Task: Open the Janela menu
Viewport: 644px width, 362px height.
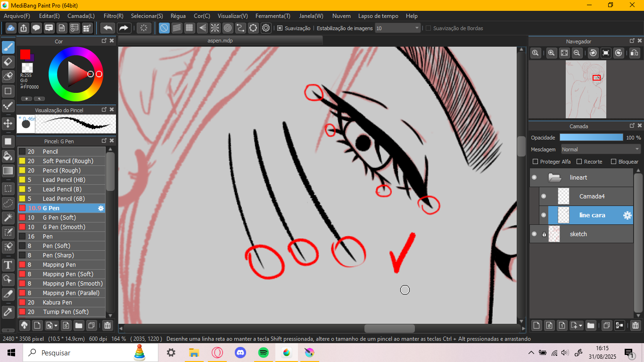Action: point(311,16)
